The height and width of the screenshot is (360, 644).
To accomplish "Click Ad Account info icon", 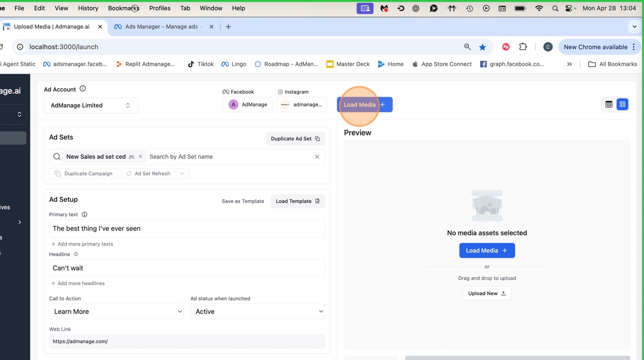I will (83, 89).
